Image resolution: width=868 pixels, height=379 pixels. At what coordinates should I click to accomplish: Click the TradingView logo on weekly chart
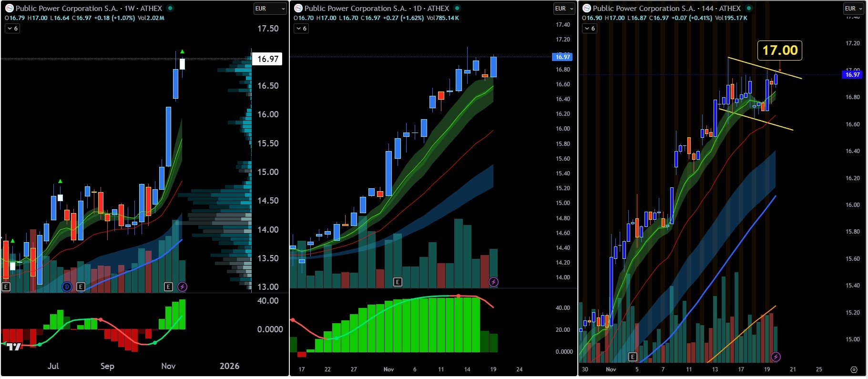coord(14,346)
